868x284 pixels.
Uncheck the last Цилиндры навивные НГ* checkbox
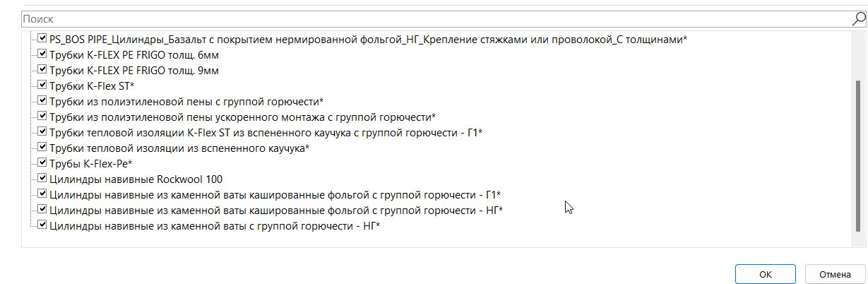(x=42, y=225)
